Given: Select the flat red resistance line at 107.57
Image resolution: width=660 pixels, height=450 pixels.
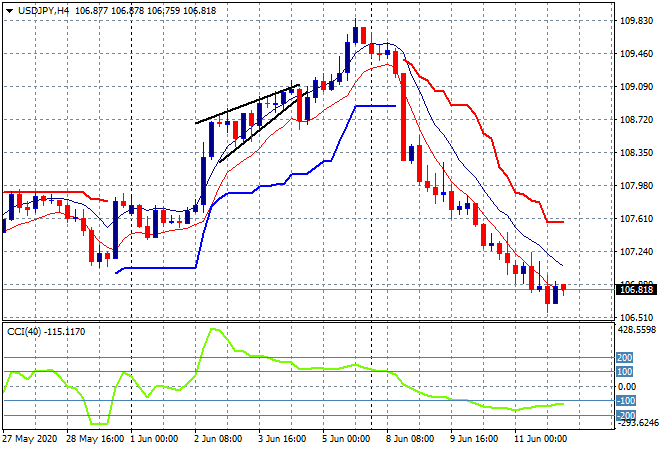Looking at the screenshot, I should coord(555,222).
